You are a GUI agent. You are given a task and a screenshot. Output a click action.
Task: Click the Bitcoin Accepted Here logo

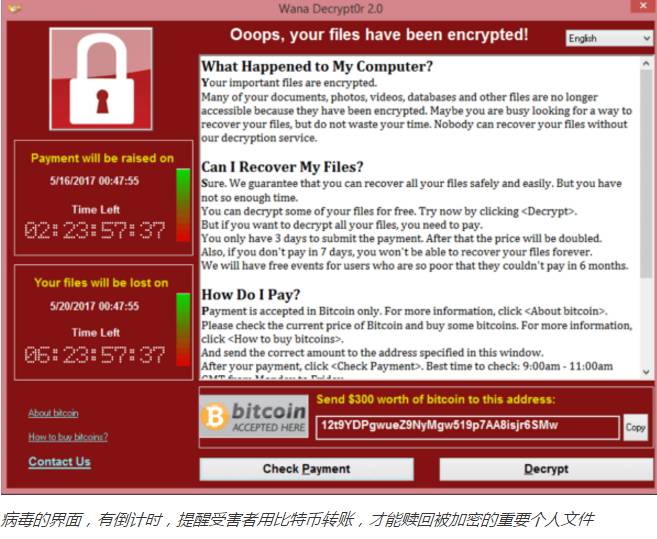[x=254, y=417]
